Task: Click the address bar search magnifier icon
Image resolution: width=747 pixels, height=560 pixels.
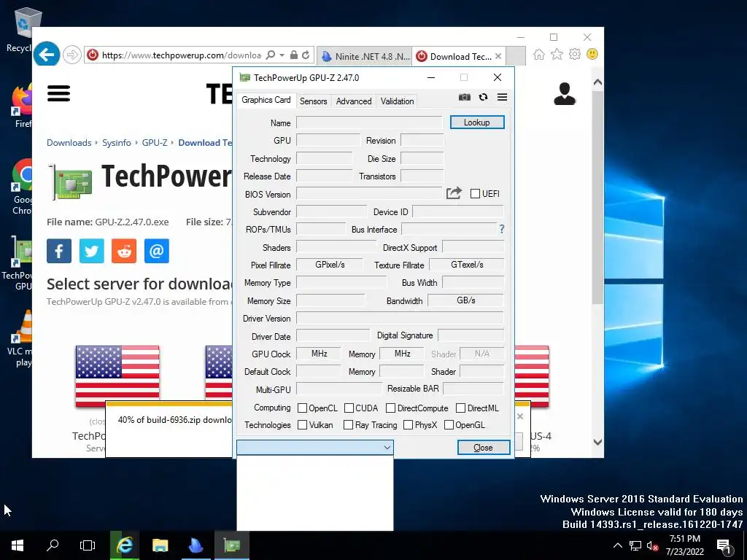Action: point(270,55)
